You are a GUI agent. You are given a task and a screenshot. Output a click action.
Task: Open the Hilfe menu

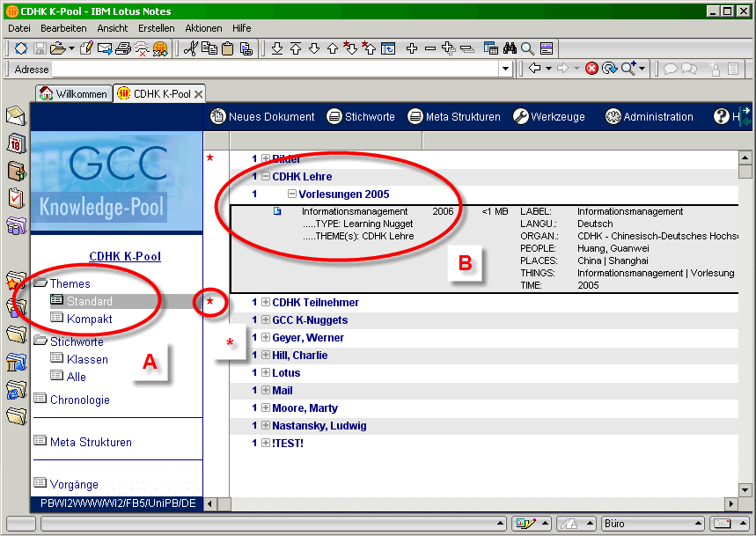[241, 28]
